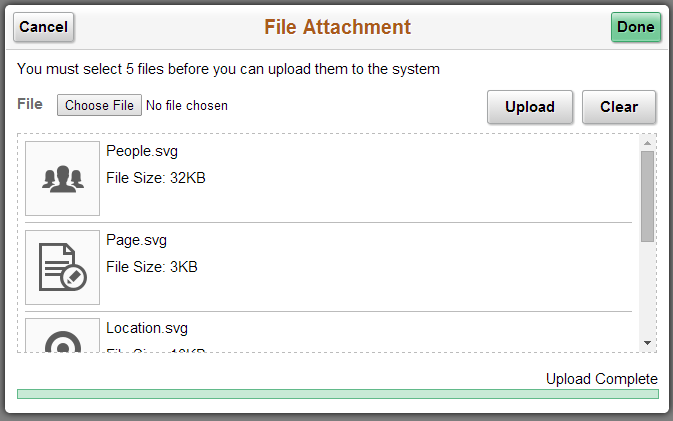Click the Upload Complete status text

point(602,379)
